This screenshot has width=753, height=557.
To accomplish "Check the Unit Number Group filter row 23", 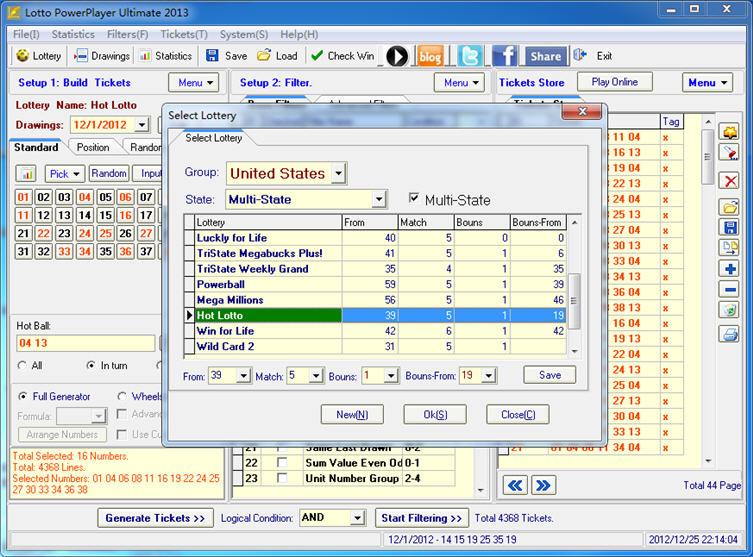I will tap(282, 478).
